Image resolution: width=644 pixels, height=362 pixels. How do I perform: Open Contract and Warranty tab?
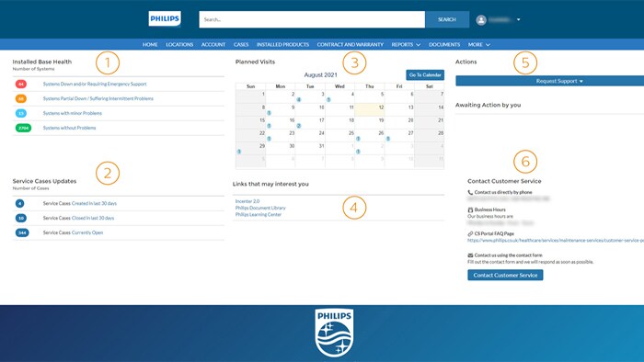click(x=350, y=45)
